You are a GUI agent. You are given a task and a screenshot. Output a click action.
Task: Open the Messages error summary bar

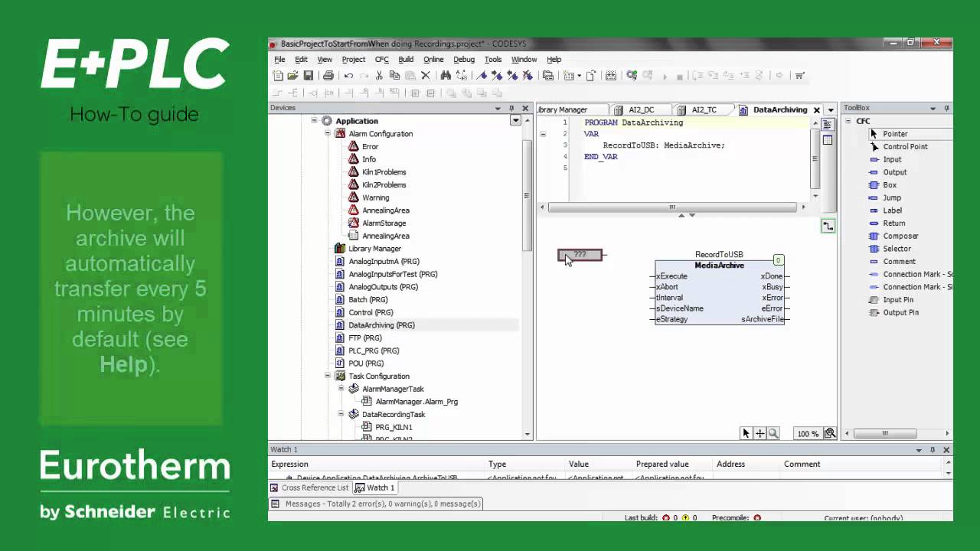tap(376, 504)
